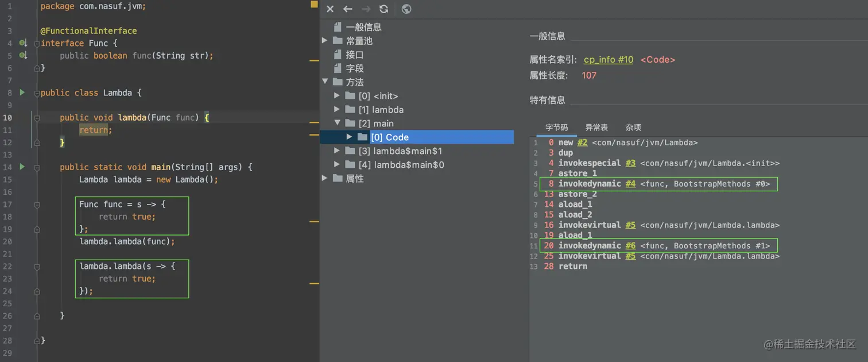Select [0] <init> method node
The height and width of the screenshot is (362, 868).
(378, 96)
